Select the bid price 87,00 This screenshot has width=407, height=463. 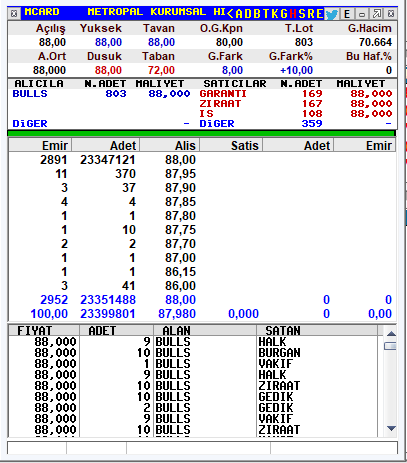coord(180,258)
